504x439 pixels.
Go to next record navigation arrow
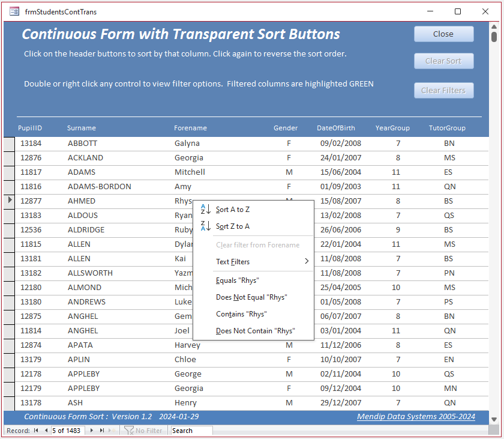pos(92,431)
